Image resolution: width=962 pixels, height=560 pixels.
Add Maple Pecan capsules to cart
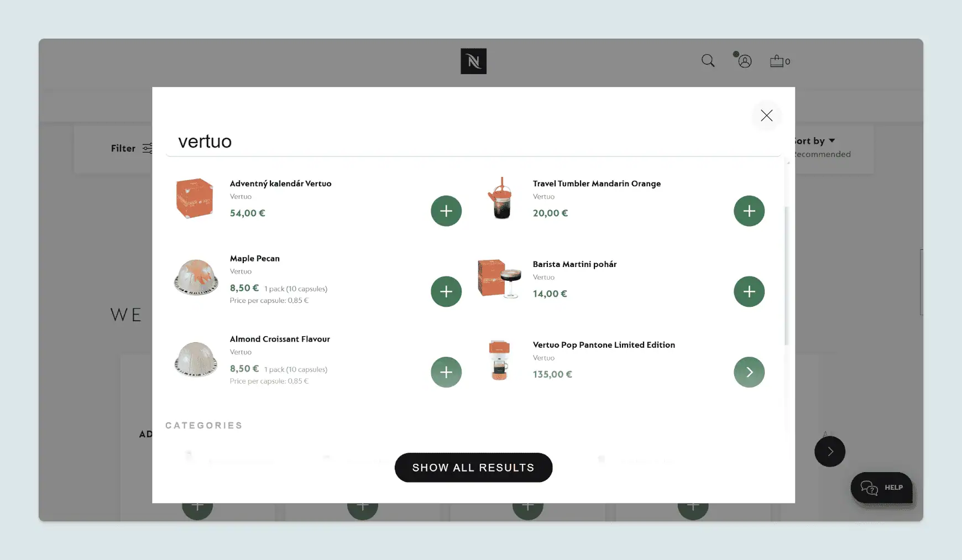click(x=446, y=291)
